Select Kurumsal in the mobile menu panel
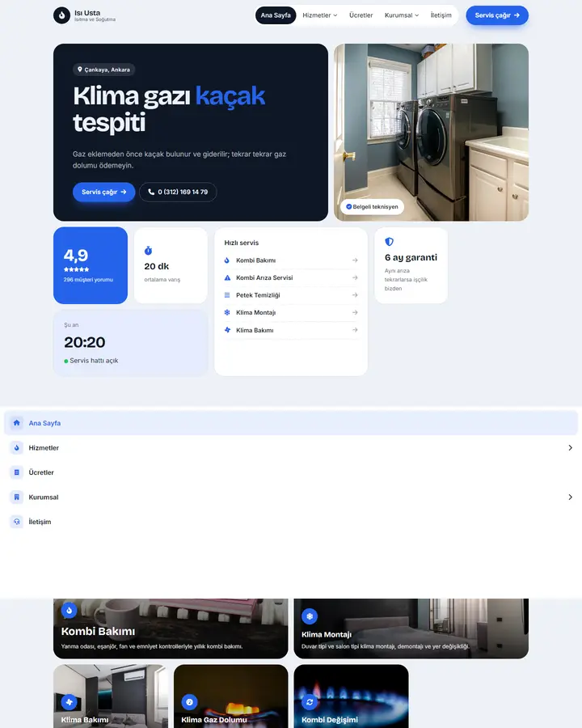Image resolution: width=582 pixels, height=728 pixels. point(291,497)
